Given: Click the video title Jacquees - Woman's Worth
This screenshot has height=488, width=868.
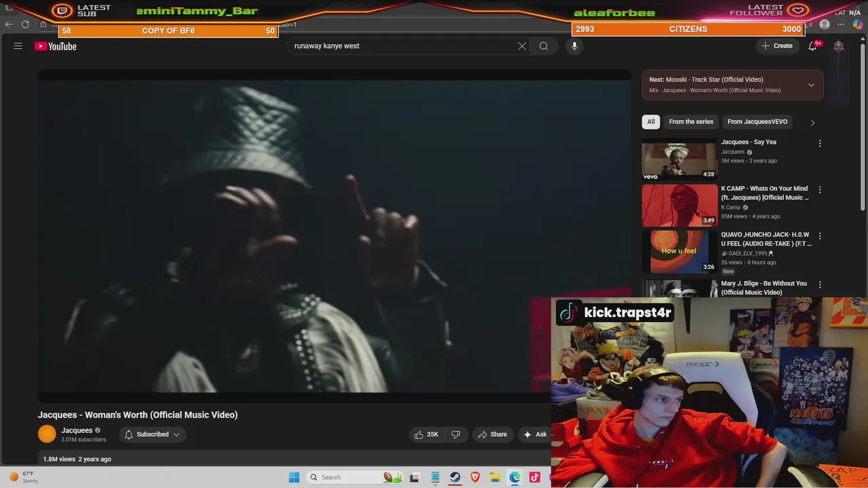Looking at the screenshot, I should click(x=138, y=415).
